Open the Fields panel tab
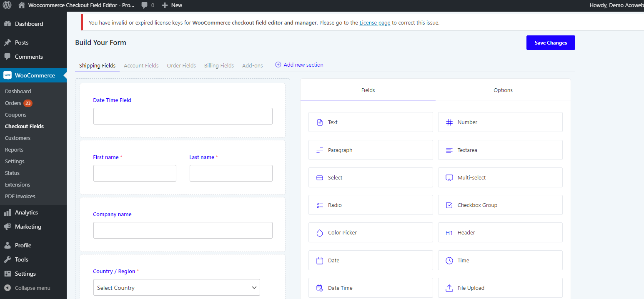This screenshot has width=644, height=299. (368, 90)
